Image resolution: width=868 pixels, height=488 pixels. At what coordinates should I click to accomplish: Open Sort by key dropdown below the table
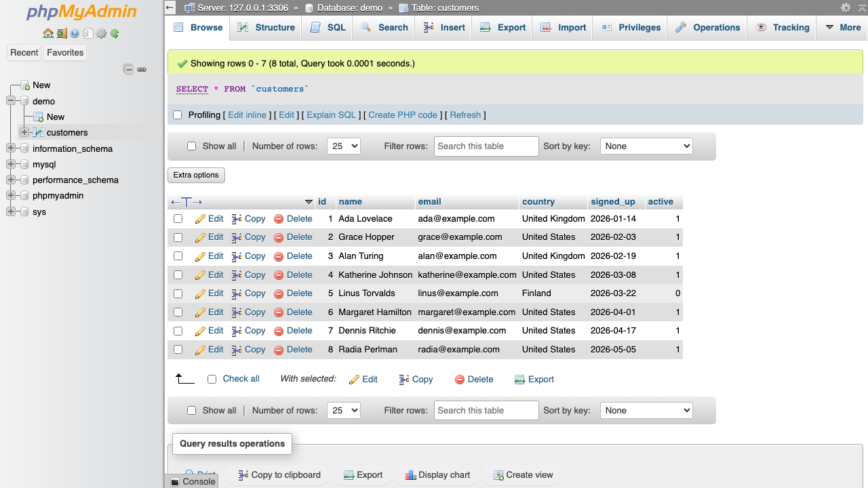pos(646,411)
